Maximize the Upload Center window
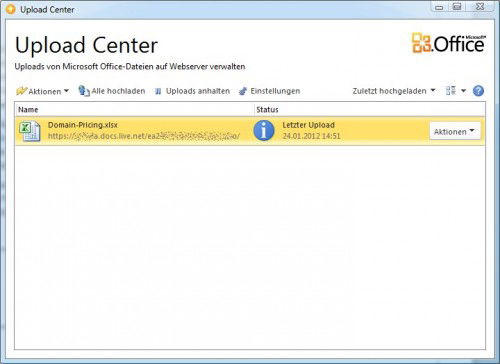 click(457, 7)
